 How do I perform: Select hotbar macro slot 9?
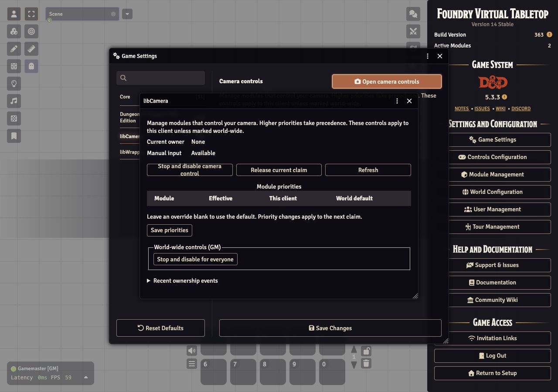coord(303,372)
